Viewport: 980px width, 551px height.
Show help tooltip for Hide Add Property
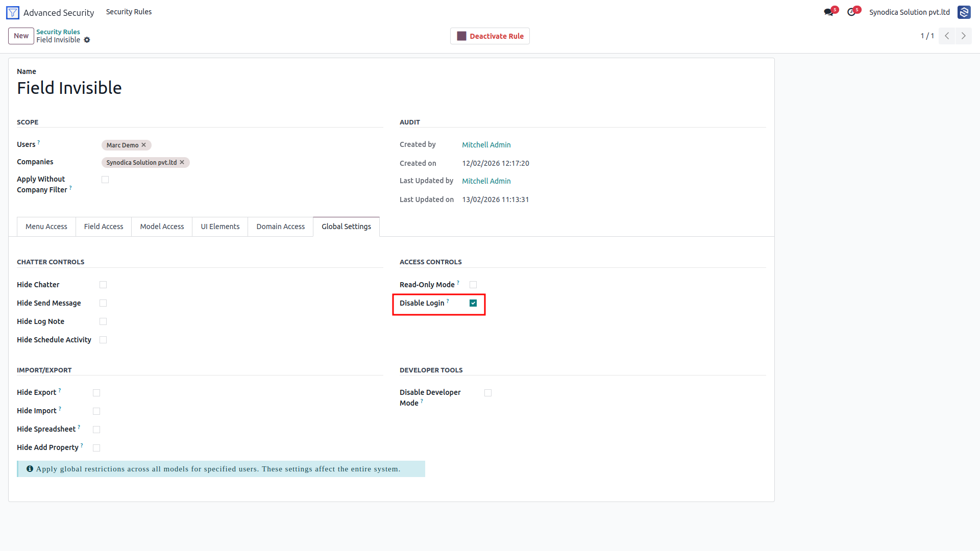tap(82, 445)
